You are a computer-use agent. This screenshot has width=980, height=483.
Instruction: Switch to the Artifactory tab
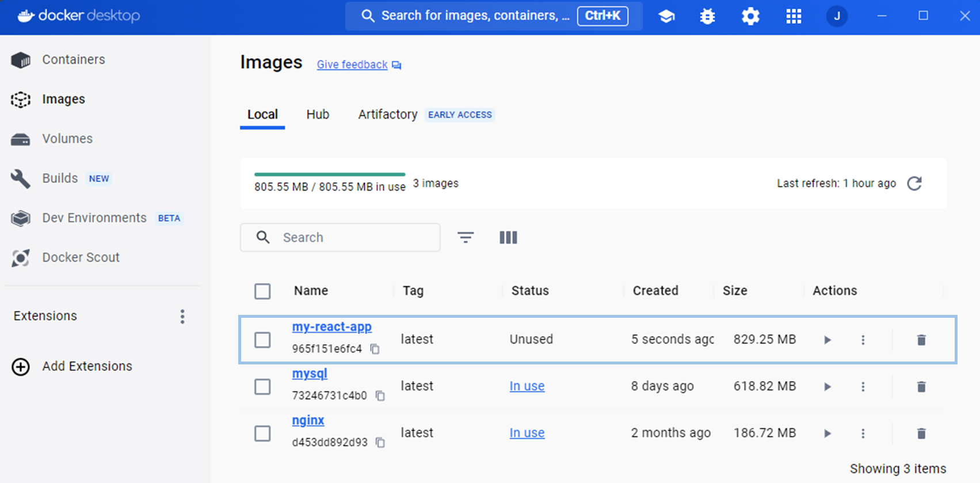click(388, 115)
